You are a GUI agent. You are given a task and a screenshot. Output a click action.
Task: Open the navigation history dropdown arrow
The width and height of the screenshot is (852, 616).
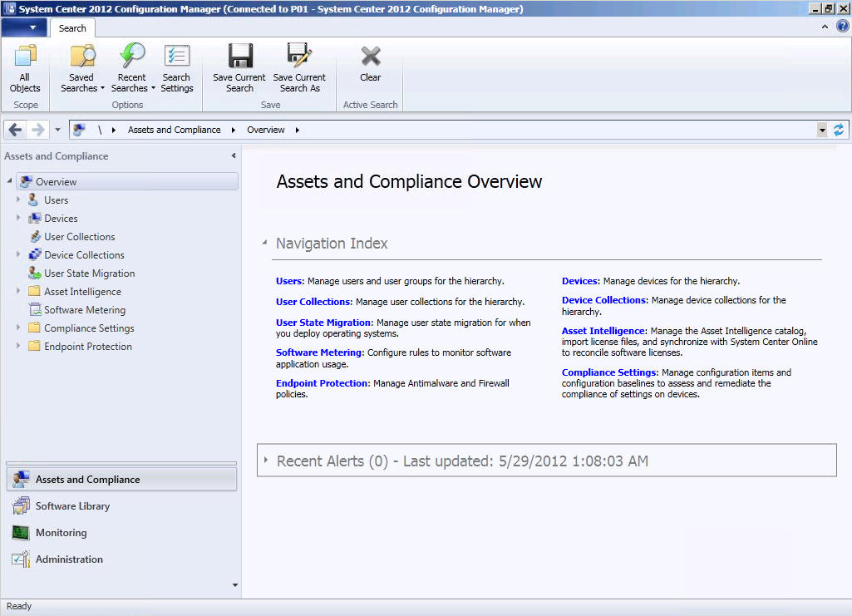(x=57, y=130)
